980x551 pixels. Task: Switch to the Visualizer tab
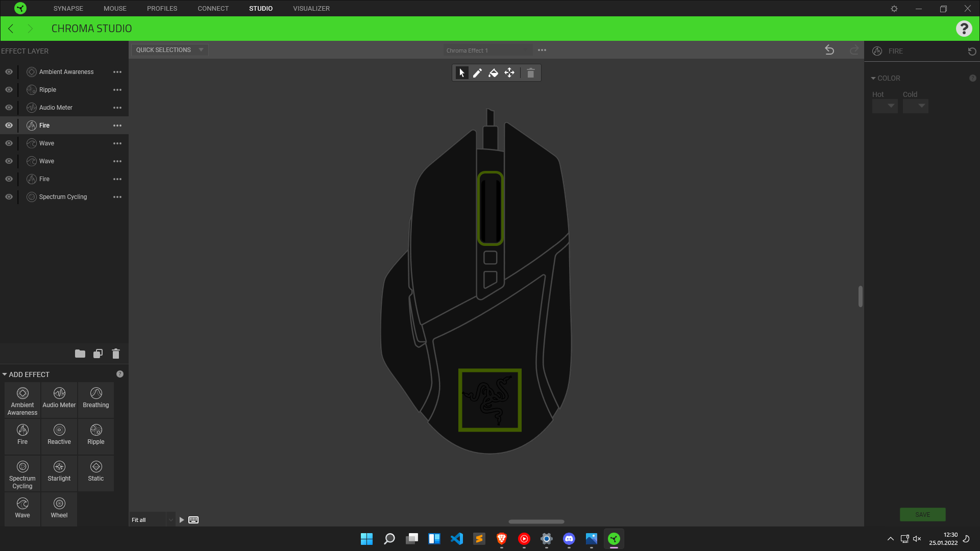pyautogui.click(x=311, y=9)
